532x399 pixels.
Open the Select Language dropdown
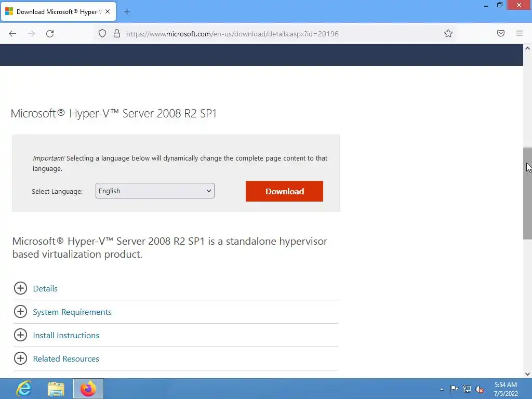(x=155, y=191)
